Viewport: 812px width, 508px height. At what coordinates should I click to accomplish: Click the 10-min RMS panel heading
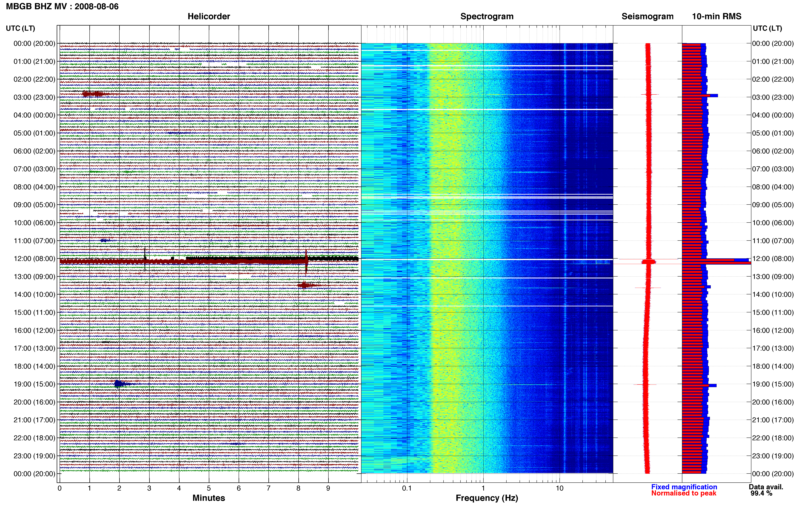coord(717,16)
